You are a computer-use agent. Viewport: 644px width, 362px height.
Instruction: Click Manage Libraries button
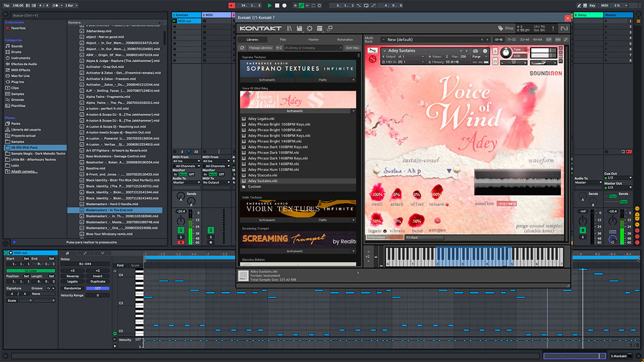260,48
